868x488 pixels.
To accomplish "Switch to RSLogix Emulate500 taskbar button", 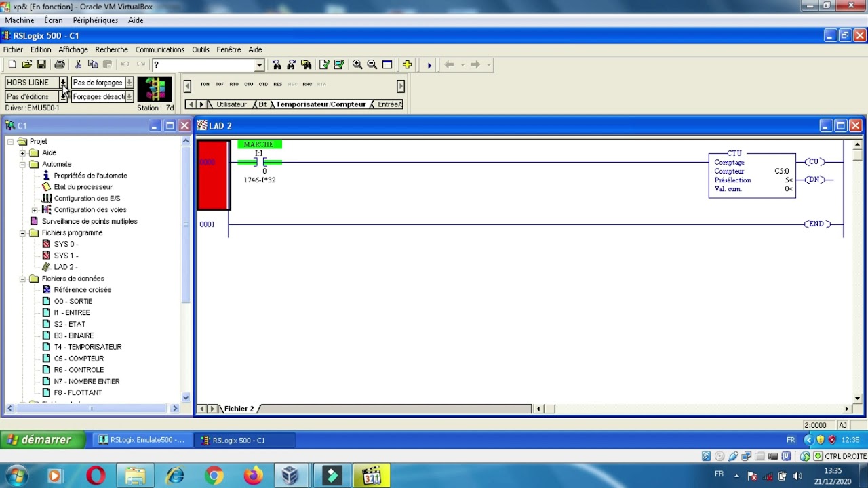I will pos(141,440).
